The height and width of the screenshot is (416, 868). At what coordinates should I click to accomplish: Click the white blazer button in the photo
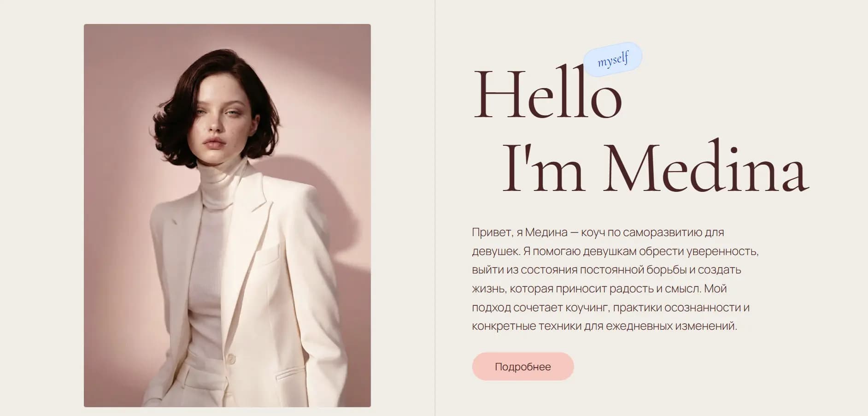[230, 358]
